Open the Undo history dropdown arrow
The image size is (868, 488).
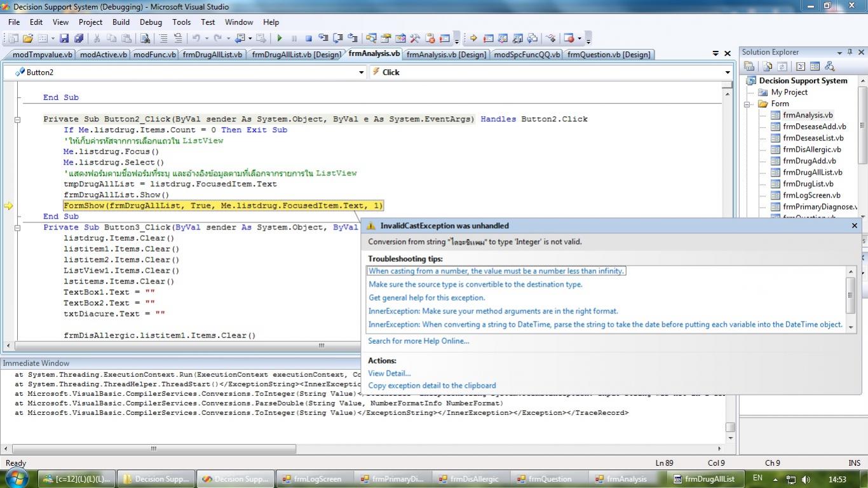pyautogui.click(x=207, y=38)
